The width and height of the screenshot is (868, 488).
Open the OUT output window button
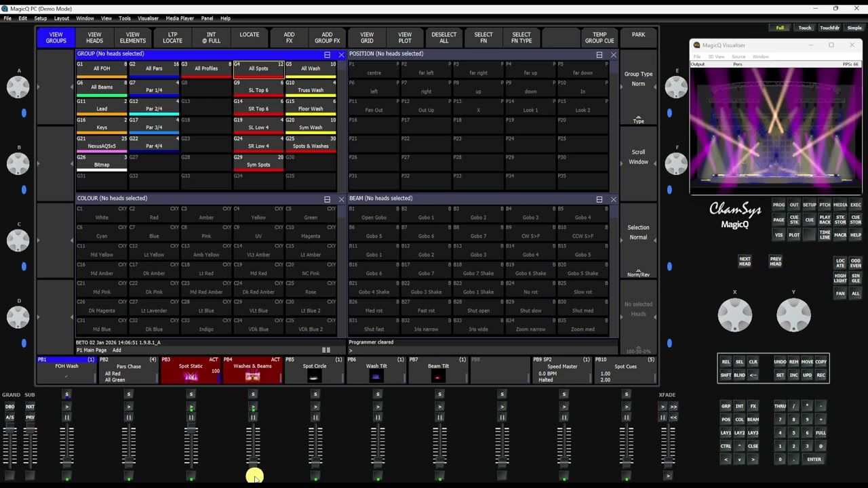pos(794,205)
